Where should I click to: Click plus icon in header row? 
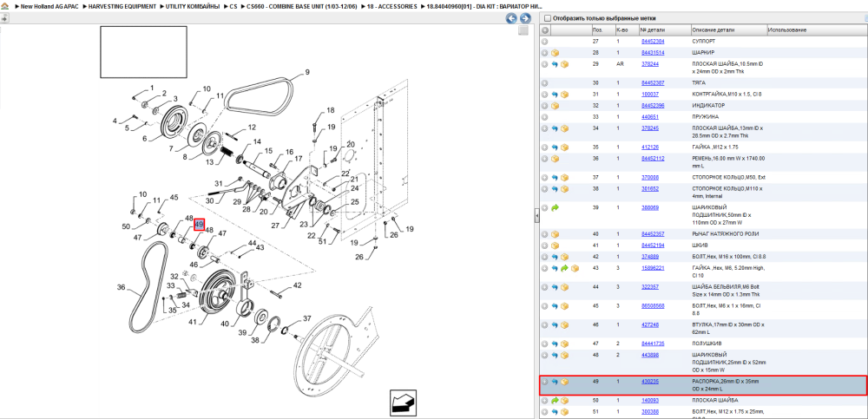coord(545,29)
